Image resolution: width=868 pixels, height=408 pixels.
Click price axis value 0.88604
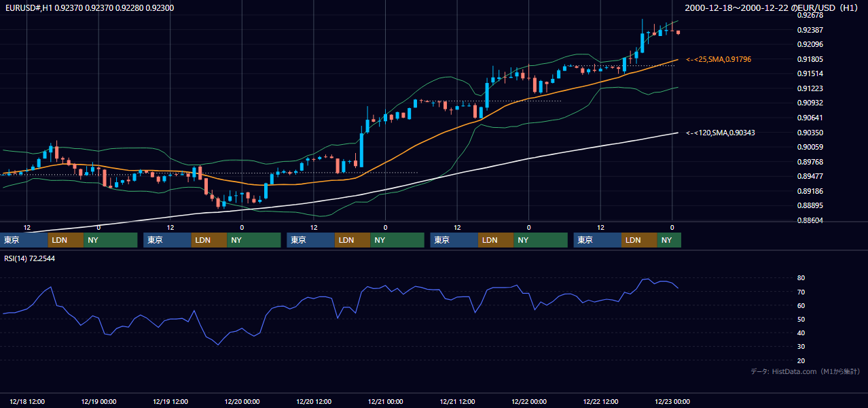pos(810,220)
